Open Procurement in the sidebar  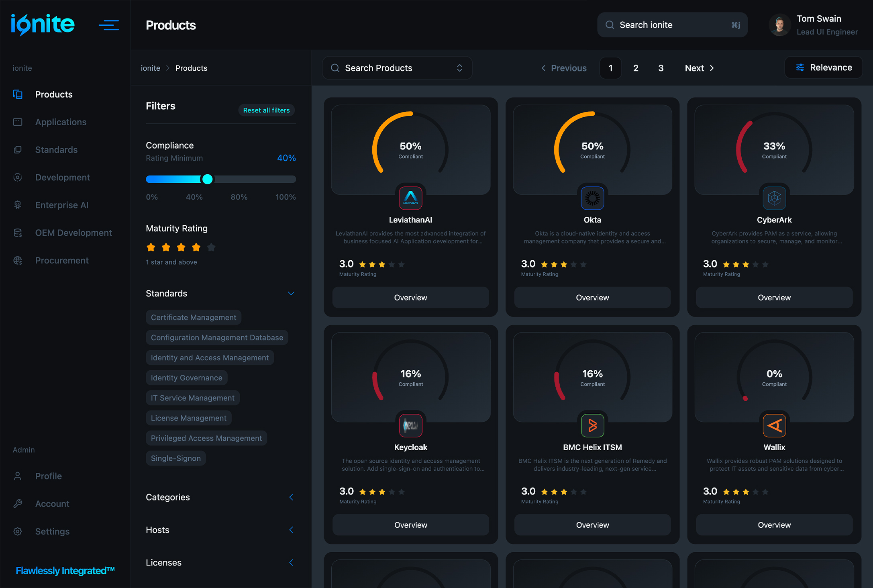[62, 261]
